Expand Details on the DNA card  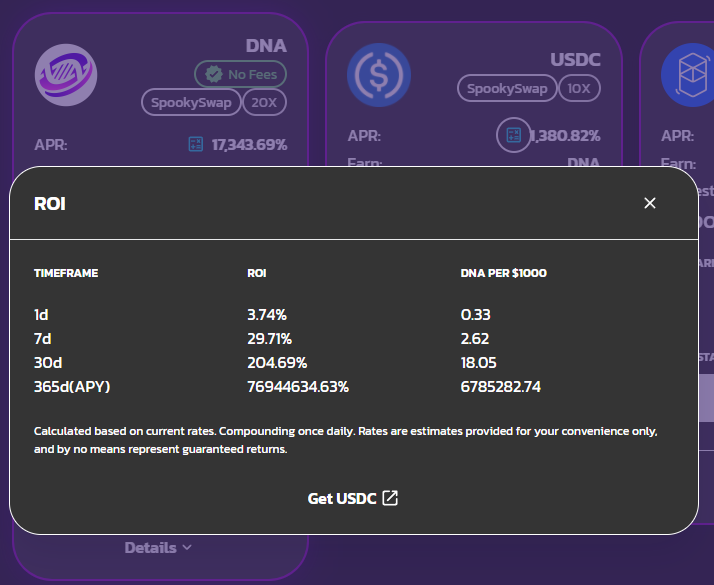[x=158, y=548]
